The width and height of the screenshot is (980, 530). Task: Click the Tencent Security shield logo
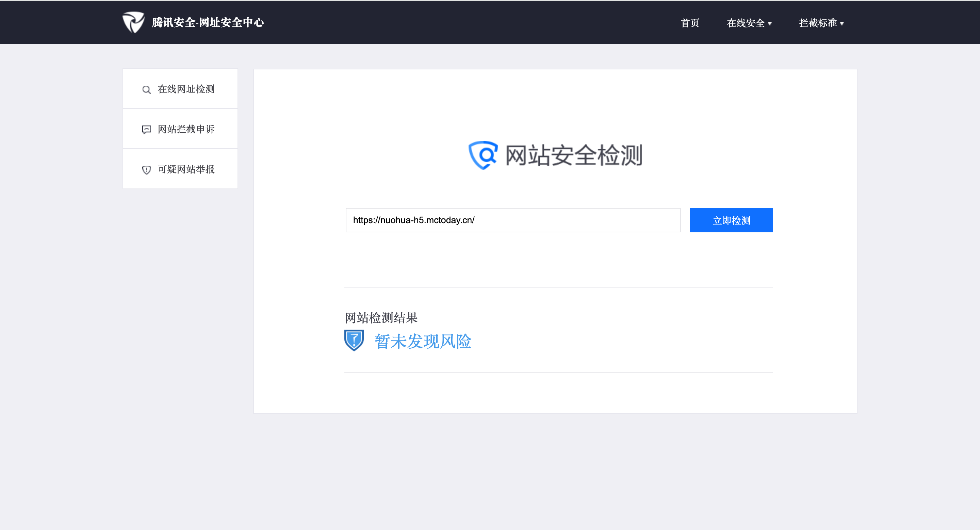133,22
